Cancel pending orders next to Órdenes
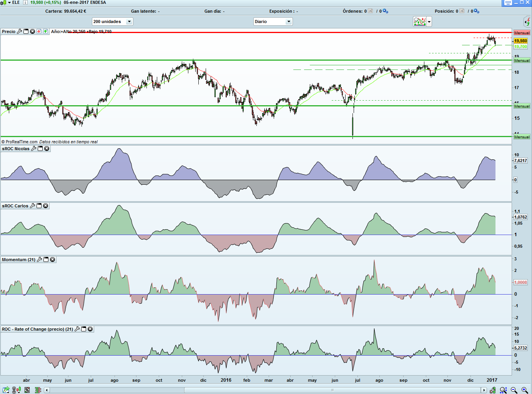 371,11
